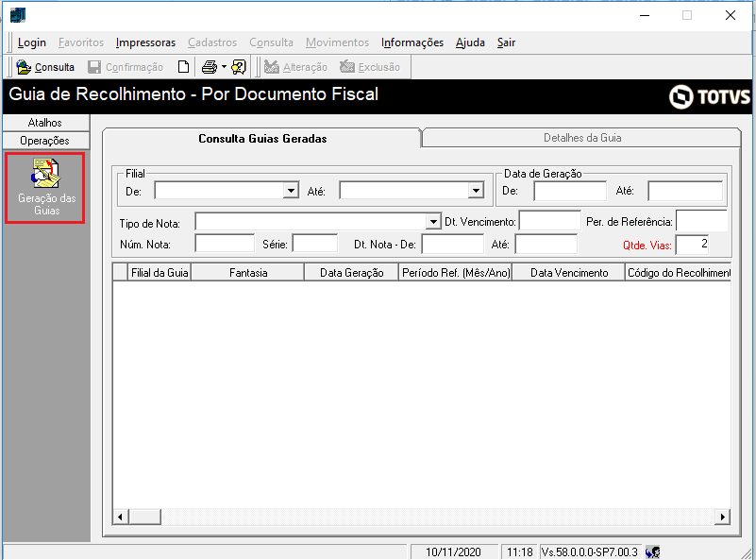Open the Informações menu

click(x=412, y=42)
